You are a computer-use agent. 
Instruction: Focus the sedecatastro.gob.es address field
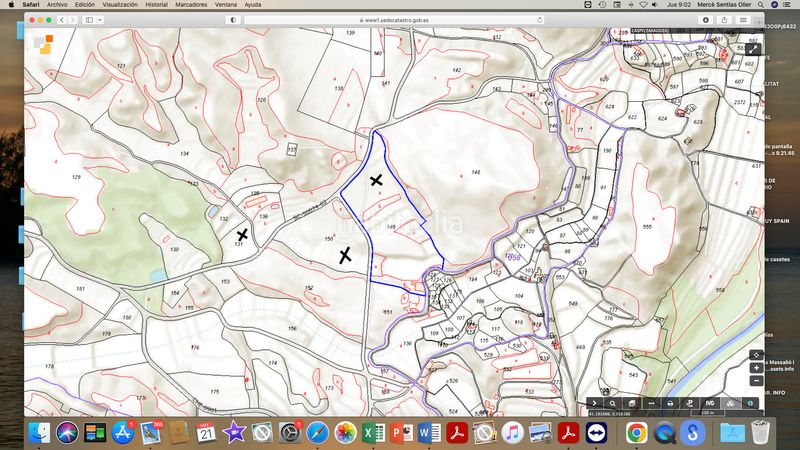394,20
